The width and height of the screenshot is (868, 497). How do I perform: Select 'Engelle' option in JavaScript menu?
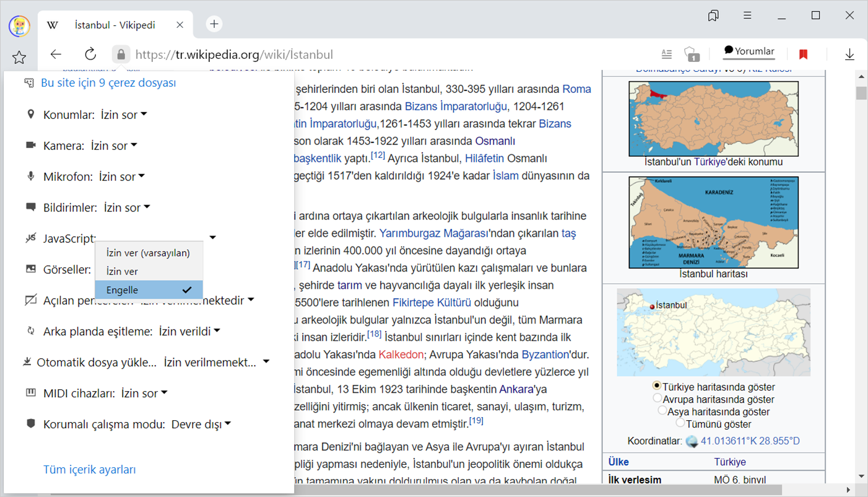tap(148, 290)
